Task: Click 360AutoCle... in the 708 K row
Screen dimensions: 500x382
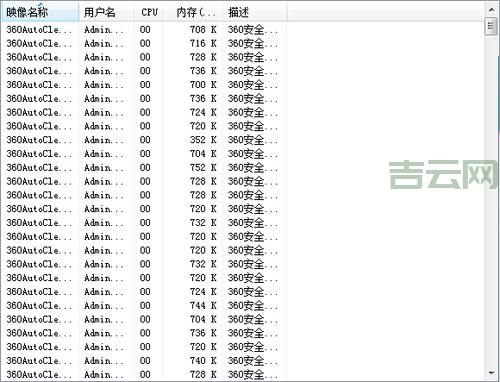Action: pos(39,30)
